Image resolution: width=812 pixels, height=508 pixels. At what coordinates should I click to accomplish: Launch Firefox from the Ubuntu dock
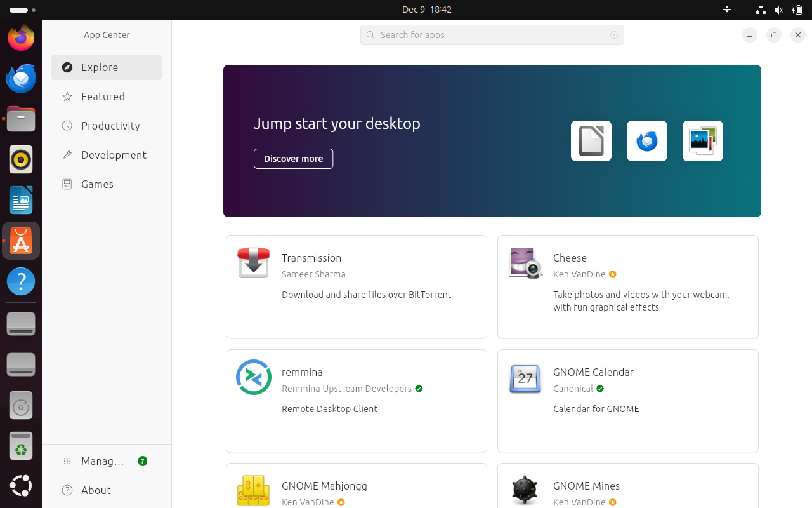tap(21, 38)
